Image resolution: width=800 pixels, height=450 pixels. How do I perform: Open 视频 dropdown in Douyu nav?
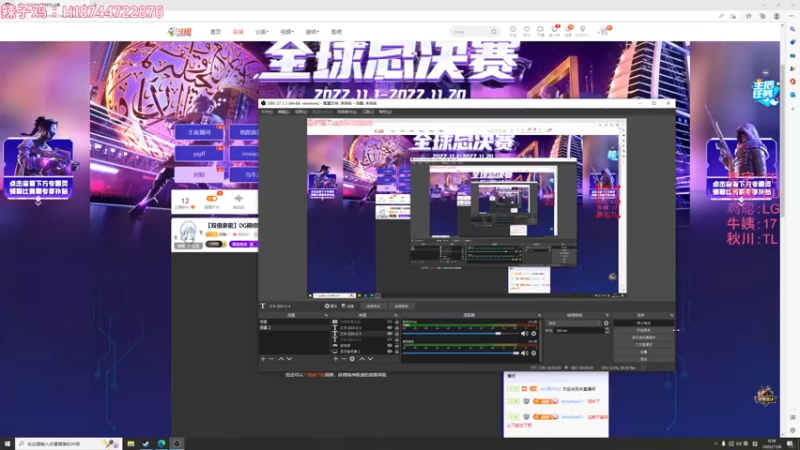pos(287,32)
